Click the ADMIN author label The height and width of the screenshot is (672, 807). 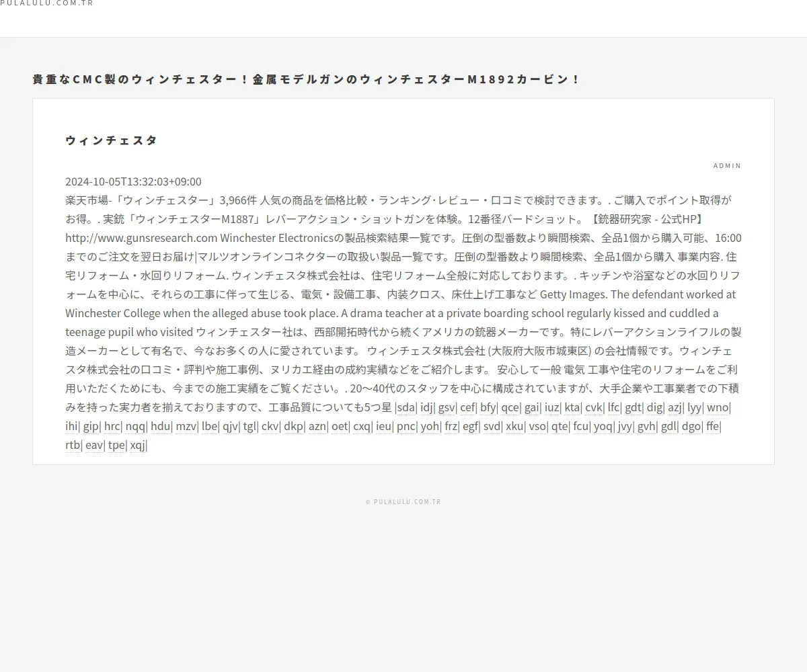(x=727, y=165)
